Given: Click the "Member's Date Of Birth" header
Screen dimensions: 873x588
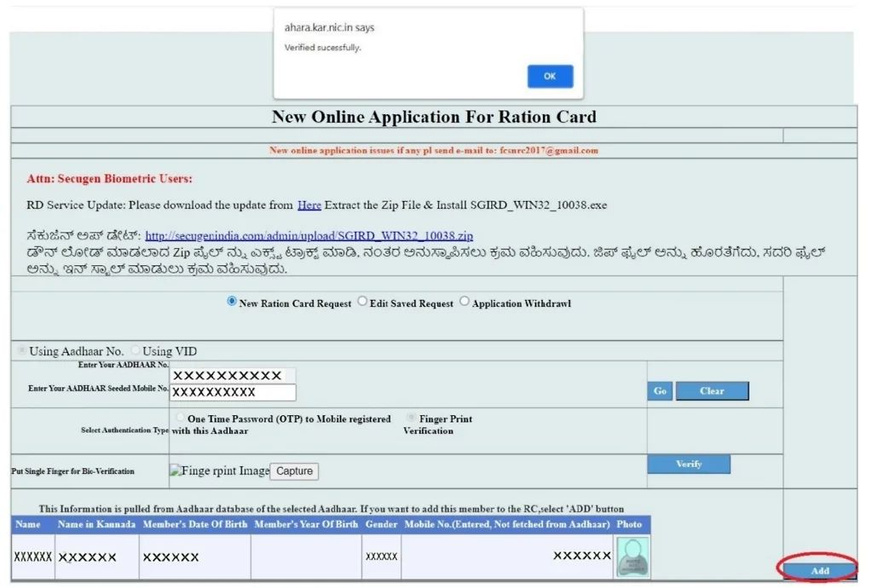Looking at the screenshot, I should (x=195, y=524).
